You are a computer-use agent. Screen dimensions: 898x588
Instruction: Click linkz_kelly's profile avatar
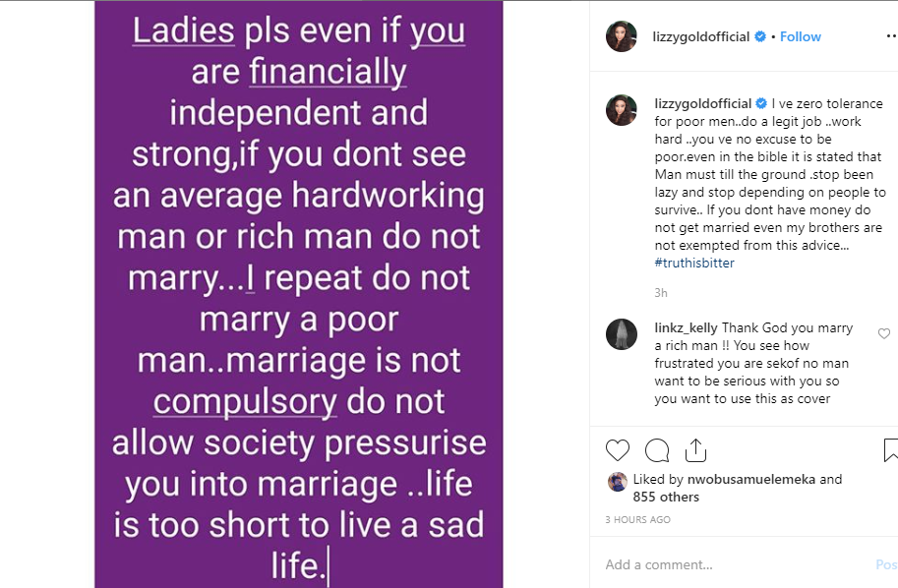pos(621,335)
